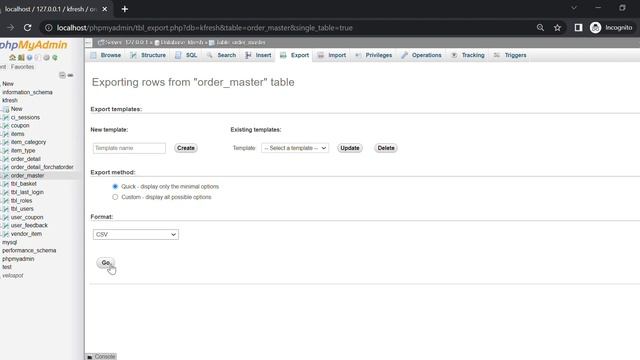Viewport: 640px width, 360px height.
Task: Switch to the Structure tab
Action: click(148, 55)
